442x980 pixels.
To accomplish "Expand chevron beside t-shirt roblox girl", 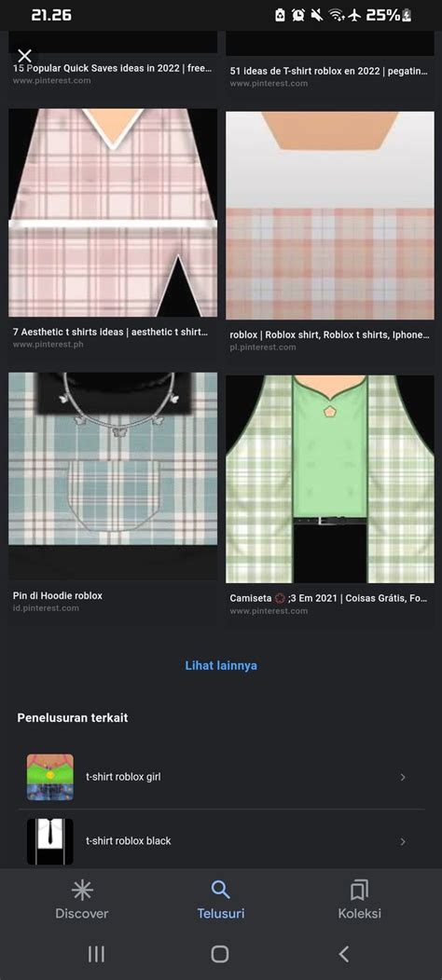I will click(x=403, y=777).
